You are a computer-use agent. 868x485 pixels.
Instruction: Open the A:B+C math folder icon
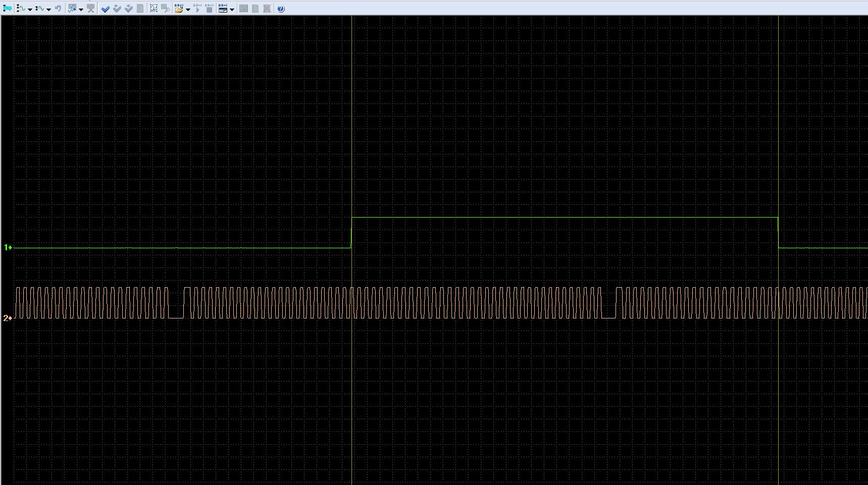coord(179,9)
